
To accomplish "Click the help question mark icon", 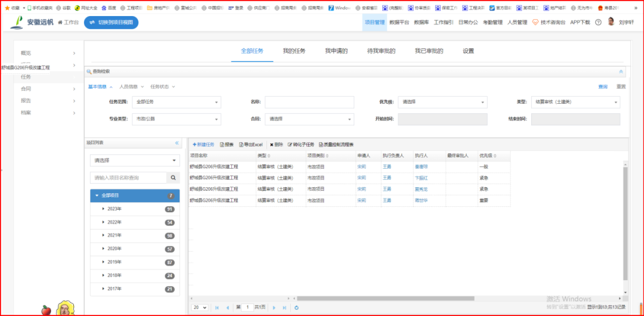I will coord(598,23).
